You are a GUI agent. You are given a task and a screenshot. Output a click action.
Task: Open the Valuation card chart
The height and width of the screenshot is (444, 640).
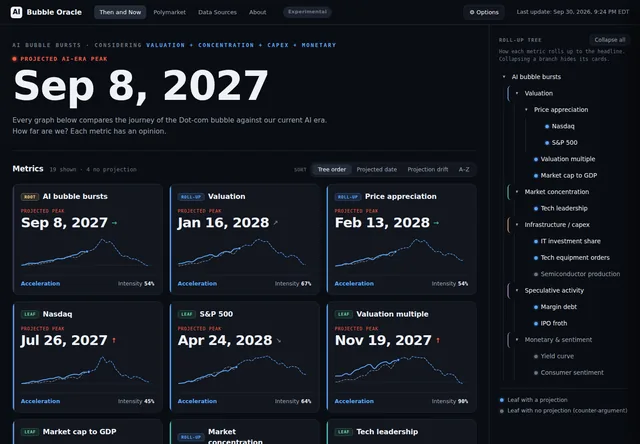point(242,253)
